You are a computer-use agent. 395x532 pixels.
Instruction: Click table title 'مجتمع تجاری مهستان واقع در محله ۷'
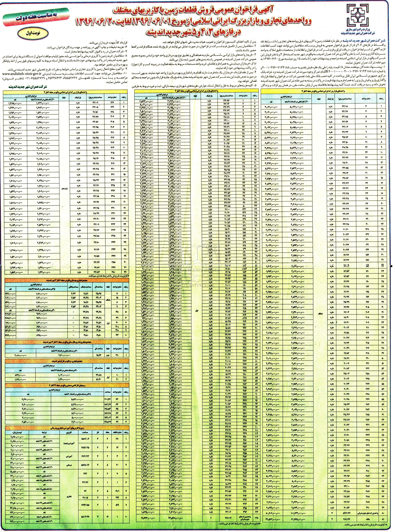pyautogui.click(x=67, y=280)
